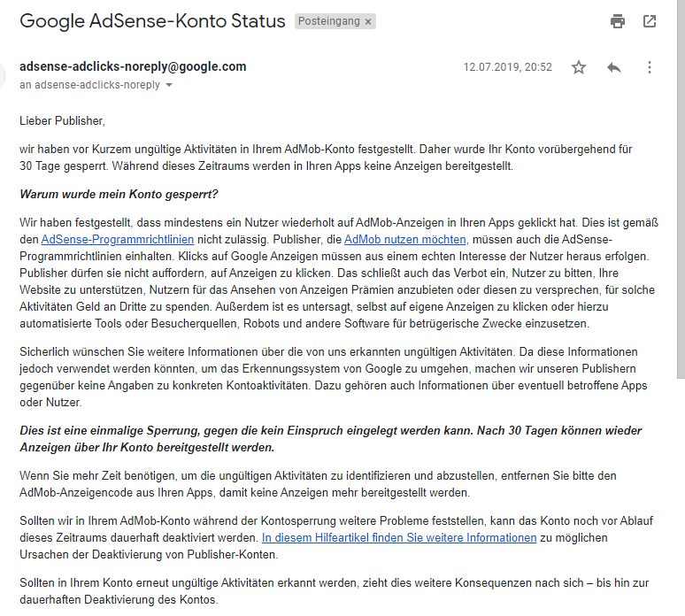Click the date 12.07.2019, 20:52

[508, 67]
